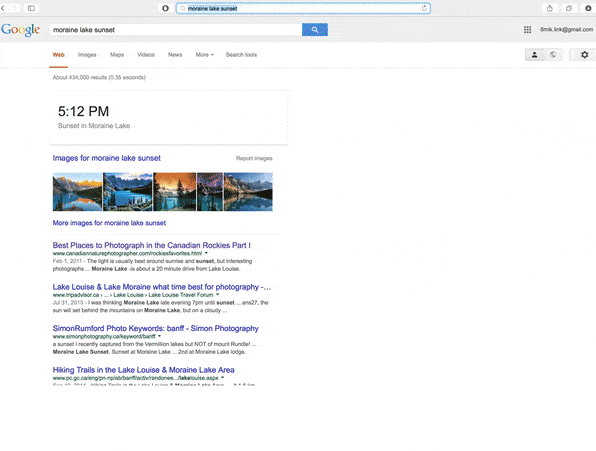596x451 pixels.
Task: Open the Share icon in the toolbar
Action: coord(550,8)
